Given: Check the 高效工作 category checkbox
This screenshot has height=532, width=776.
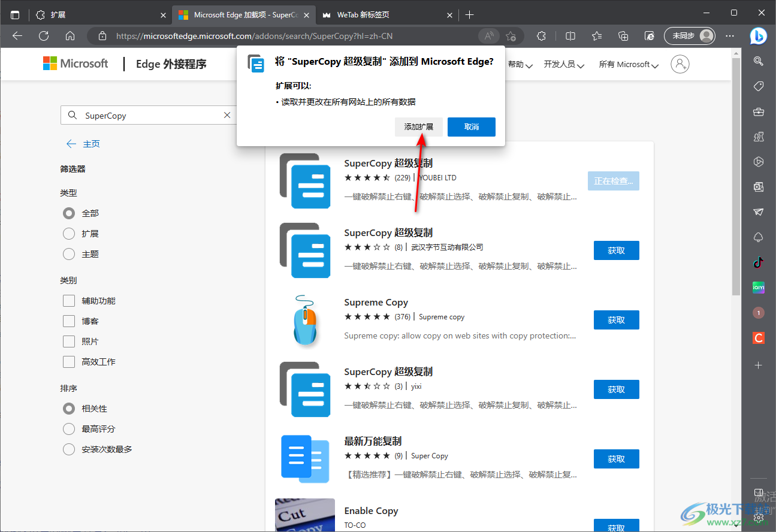Looking at the screenshot, I should point(69,361).
